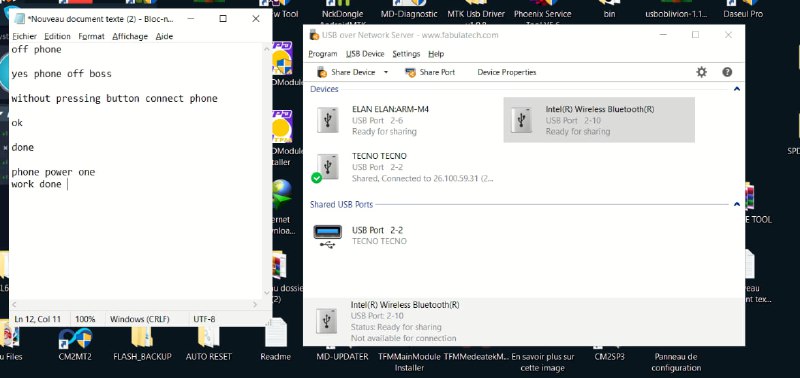Open the Affichage menu in Notepad
The height and width of the screenshot is (378, 800).
point(130,36)
